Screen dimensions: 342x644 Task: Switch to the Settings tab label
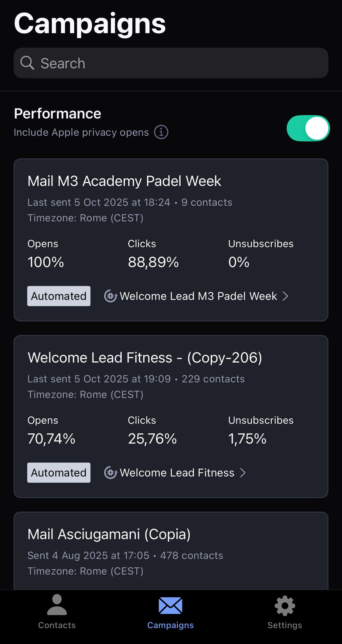285,625
